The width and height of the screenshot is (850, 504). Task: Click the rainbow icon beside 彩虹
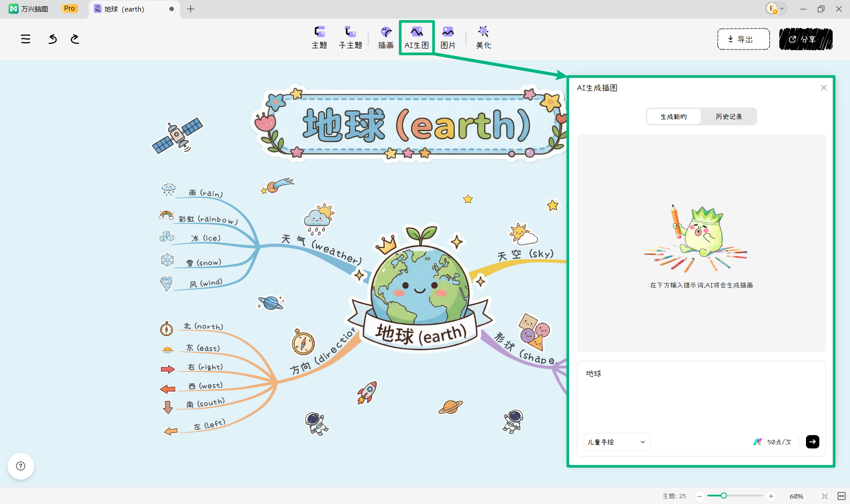click(166, 215)
